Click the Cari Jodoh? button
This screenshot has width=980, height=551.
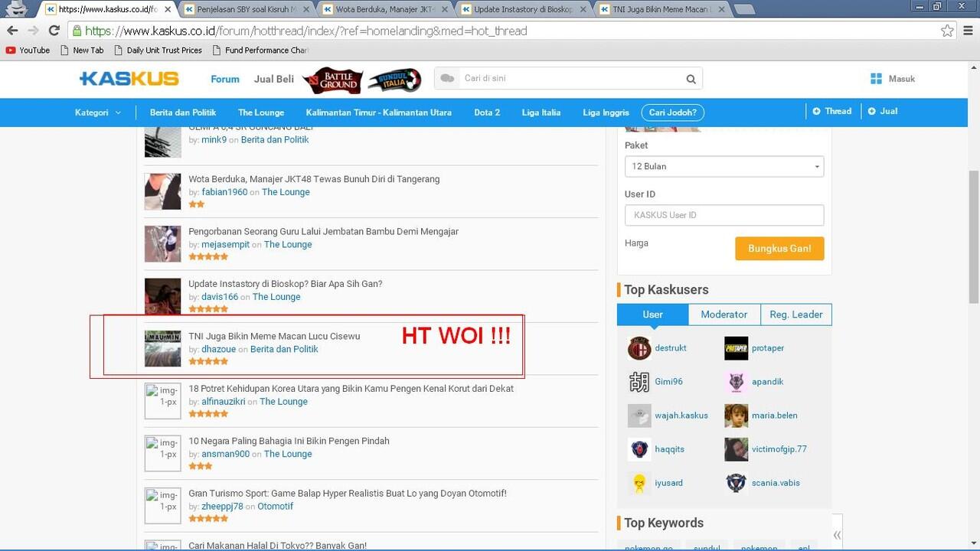tap(673, 112)
